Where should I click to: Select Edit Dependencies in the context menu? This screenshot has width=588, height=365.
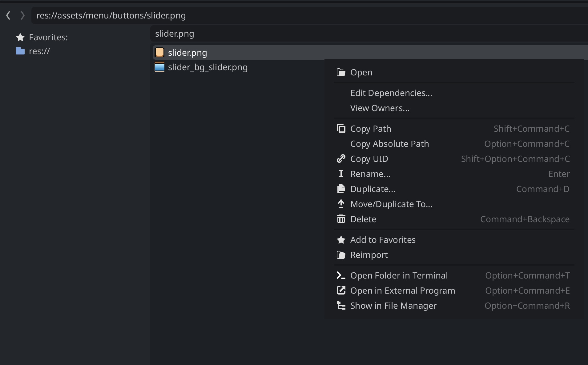[391, 93]
